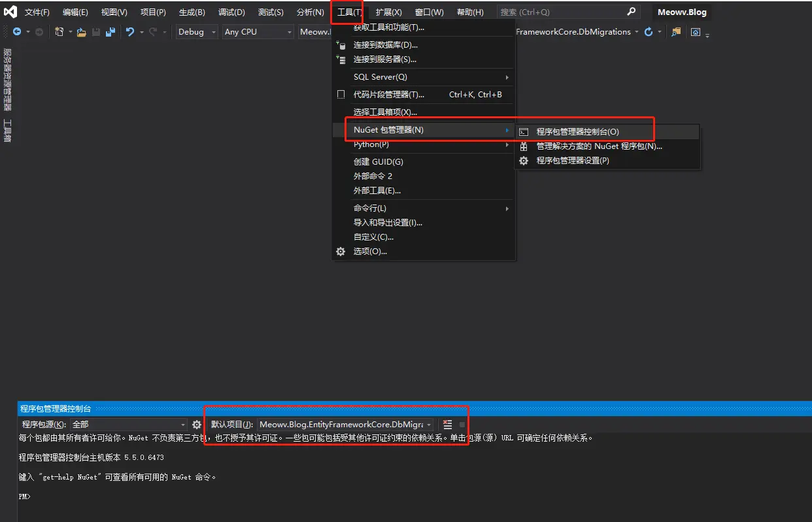Choose NuGet 包管理器(N) menu entry
The height and width of the screenshot is (522, 812).
click(424, 130)
